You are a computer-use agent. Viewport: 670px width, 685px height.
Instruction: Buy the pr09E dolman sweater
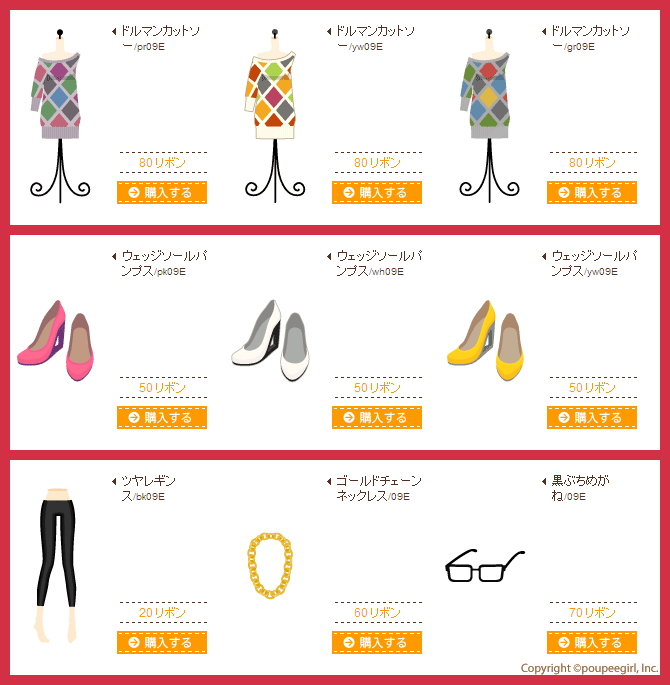[162, 192]
